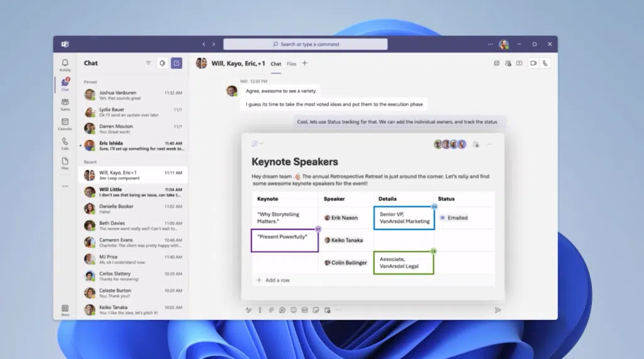The width and height of the screenshot is (644, 359).
Task: Show more apps ellipsis in sidebar
Action: 65,186
